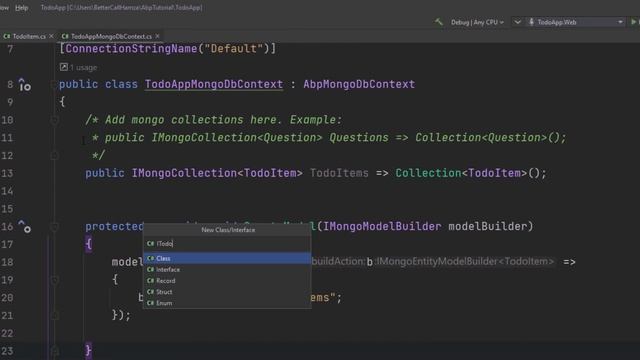Click the green Run button
Image resolution: width=640 pixels, height=360 pixels.
coord(633,22)
